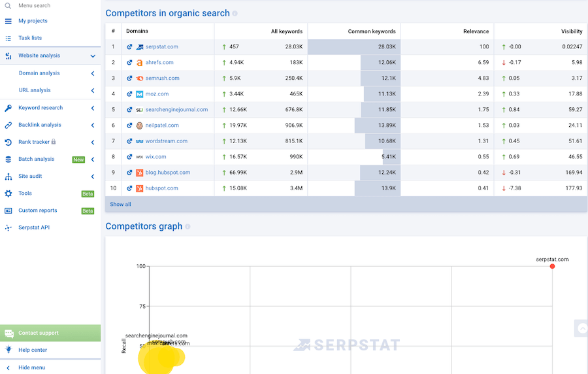Expand the Domain analysis submenu chevron

[x=93, y=73]
